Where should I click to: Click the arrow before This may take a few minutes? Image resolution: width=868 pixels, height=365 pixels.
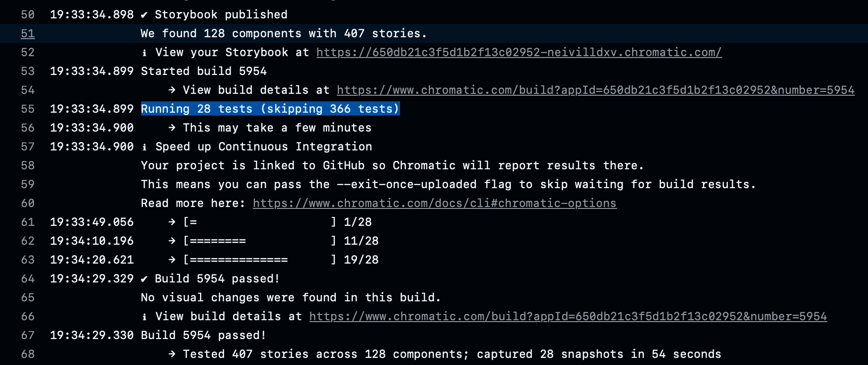point(172,128)
